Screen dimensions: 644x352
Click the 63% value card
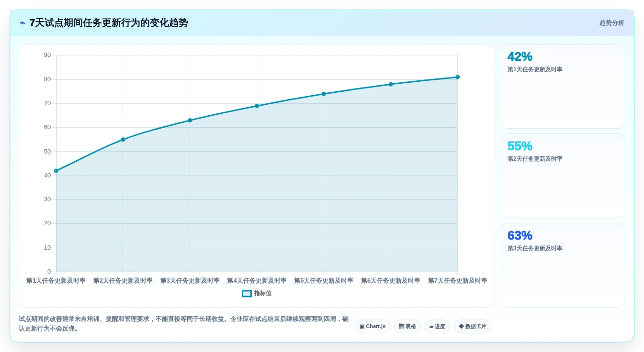(563, 265)
